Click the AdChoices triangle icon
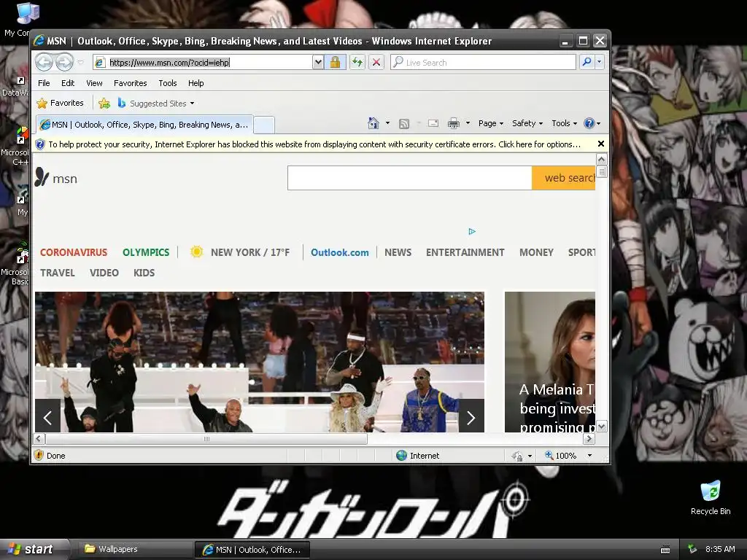 point(472,231)
